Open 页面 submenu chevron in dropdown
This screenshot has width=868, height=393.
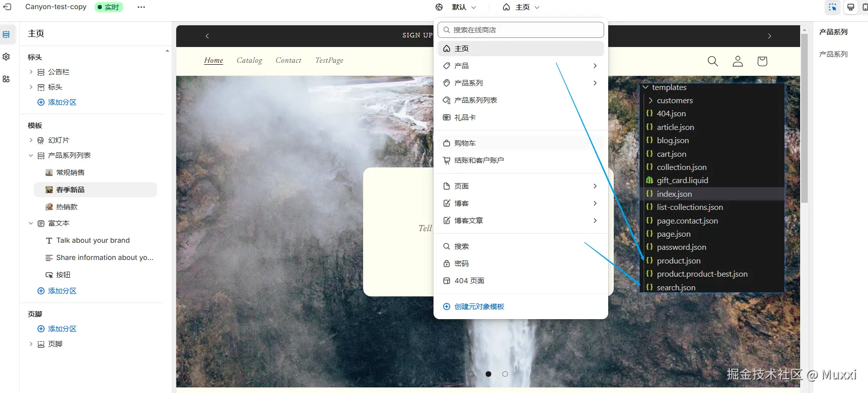(x=595, y=186)
